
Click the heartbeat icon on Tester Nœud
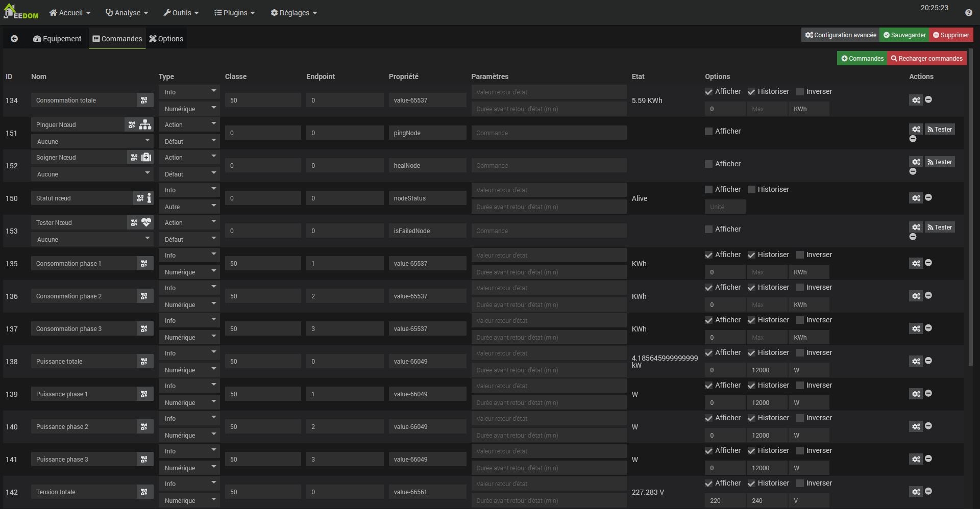146,222
